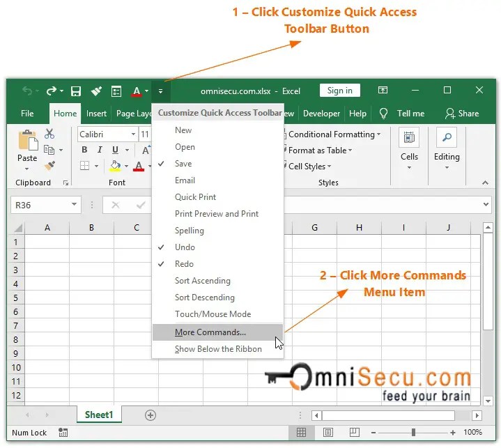Screen dimensions: 501x448
Task: Click Show Below the Ribbon
Action: pyautogui.click(x=217, y=349)
